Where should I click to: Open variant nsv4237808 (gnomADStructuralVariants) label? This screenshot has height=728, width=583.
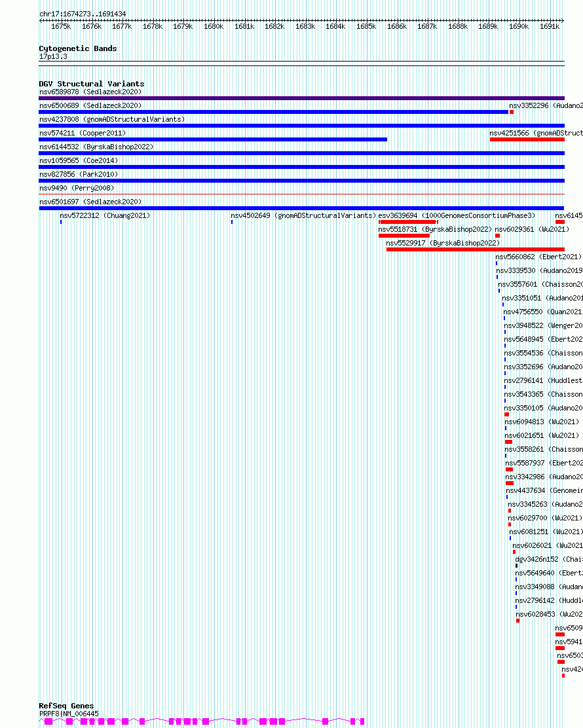[x=112, y=119]
